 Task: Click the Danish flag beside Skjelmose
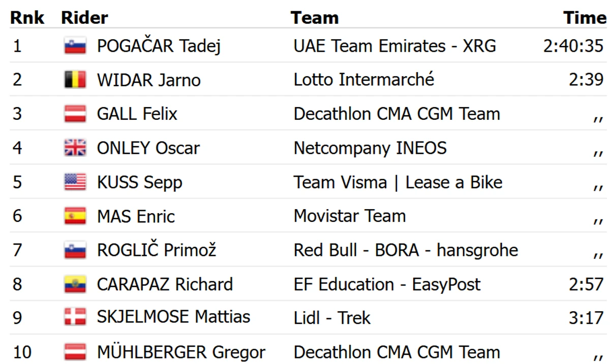point(75,317)
